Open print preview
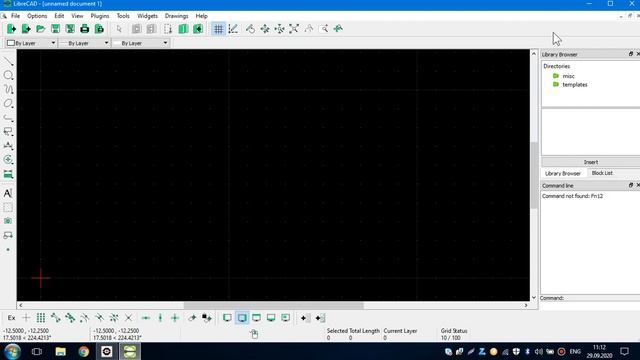The width and height of the screenshot is (640, 360). coord(99,29)
